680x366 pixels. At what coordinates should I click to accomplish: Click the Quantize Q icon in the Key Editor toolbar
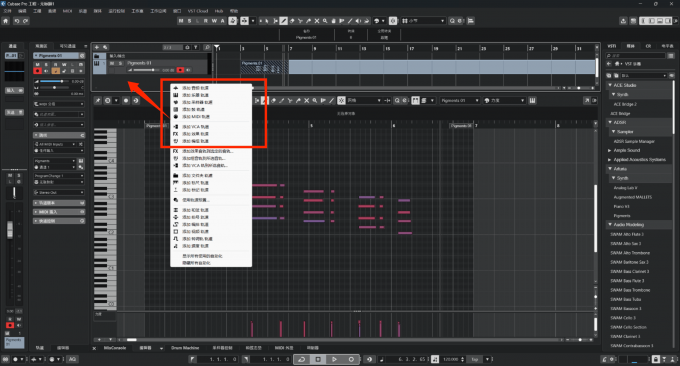pos(397,101)
